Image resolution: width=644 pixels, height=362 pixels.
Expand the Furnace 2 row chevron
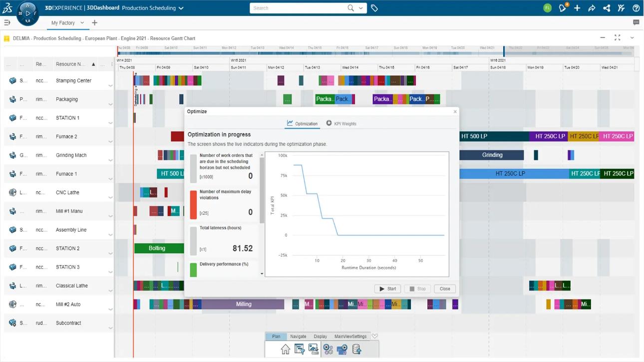[x=110, y=142]
